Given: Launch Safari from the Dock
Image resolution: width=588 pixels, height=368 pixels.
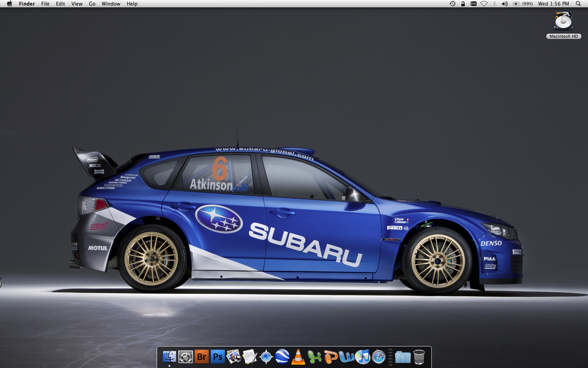Looking at the screenshot, I should tap(379, 357).
